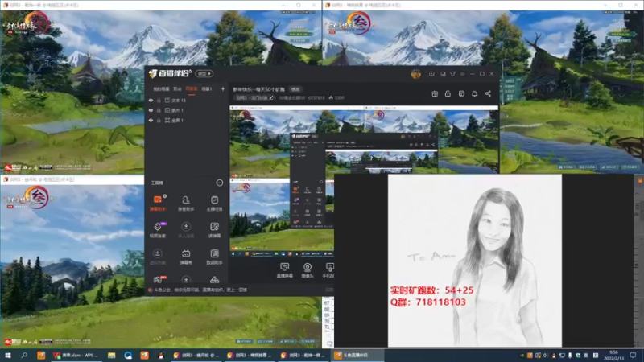The image size is (644, 362).
Task: Click the message feedback icon in title bar
Action: pos(431,74)
